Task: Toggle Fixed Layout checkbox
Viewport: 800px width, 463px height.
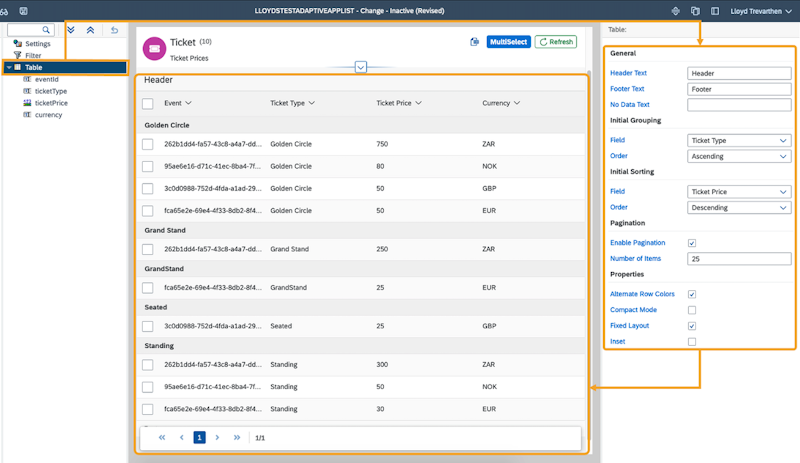Action: click(x=692, y=326)
